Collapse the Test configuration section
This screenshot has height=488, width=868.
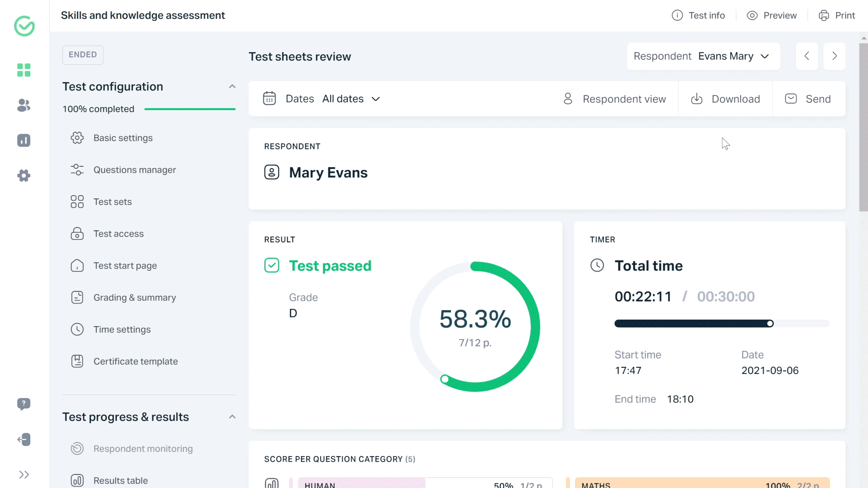(x=232, y=87)
